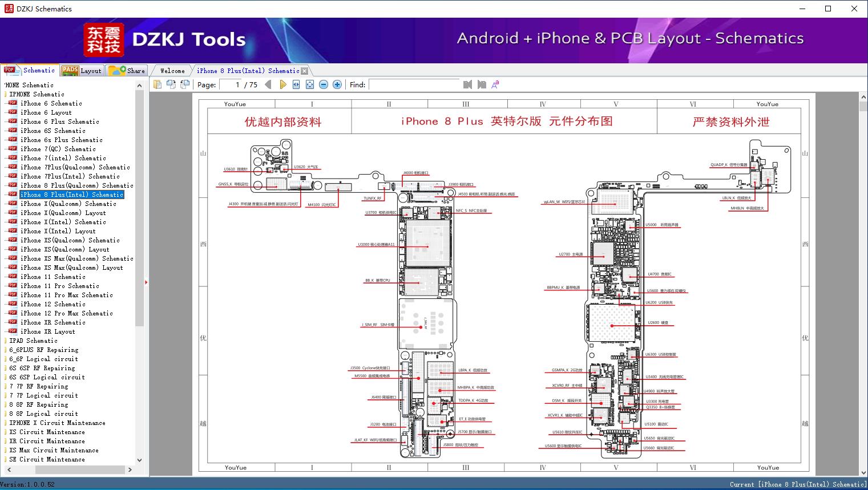Open iPhone XS(Qualcomm) Layout entry

[x=64, y=249]
